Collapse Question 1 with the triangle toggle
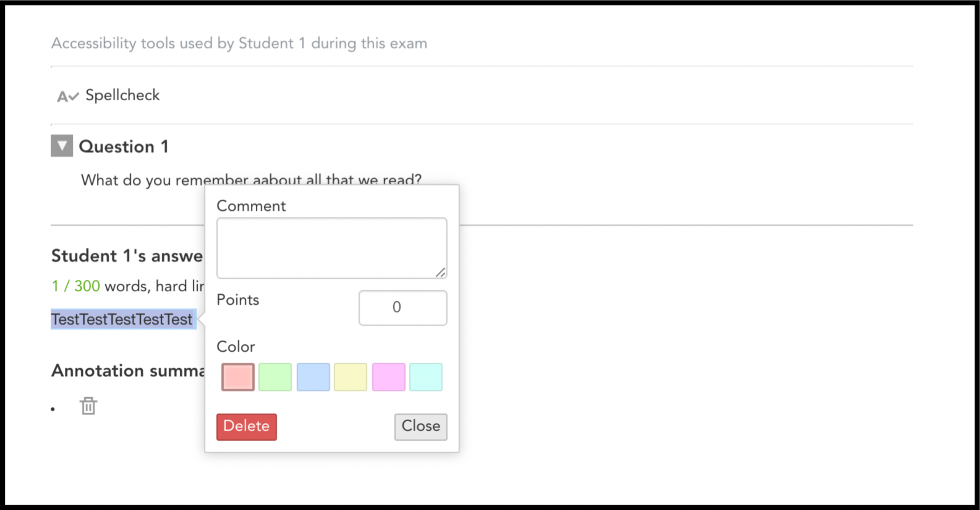The image size is (980, 510). click(62, 146)
